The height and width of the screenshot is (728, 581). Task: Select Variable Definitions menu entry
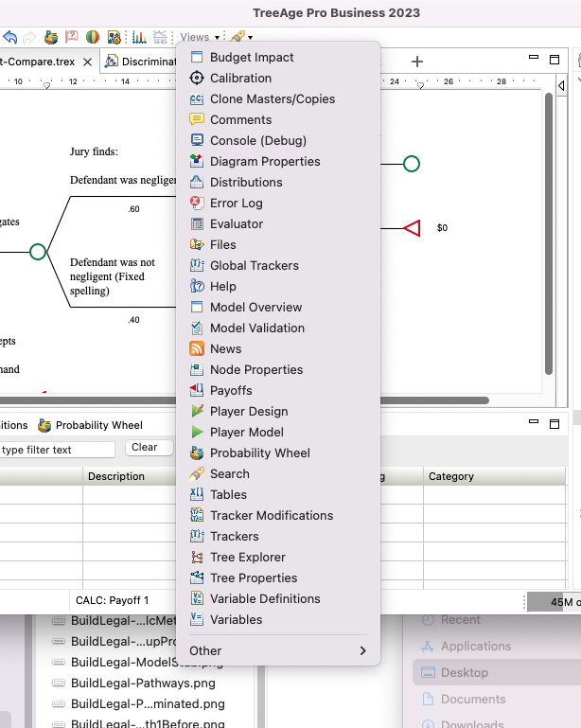[265, 599]
